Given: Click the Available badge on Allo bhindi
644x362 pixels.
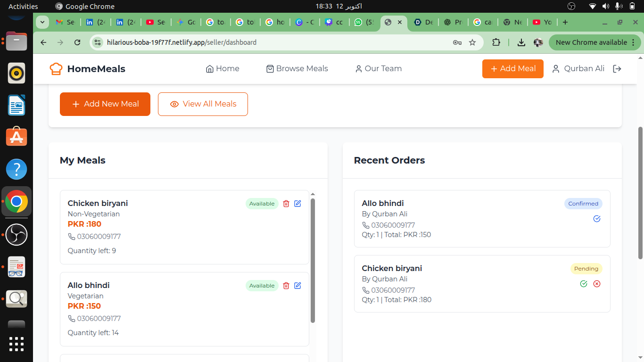Looking at the screenshot, I should tap(262, 286).
